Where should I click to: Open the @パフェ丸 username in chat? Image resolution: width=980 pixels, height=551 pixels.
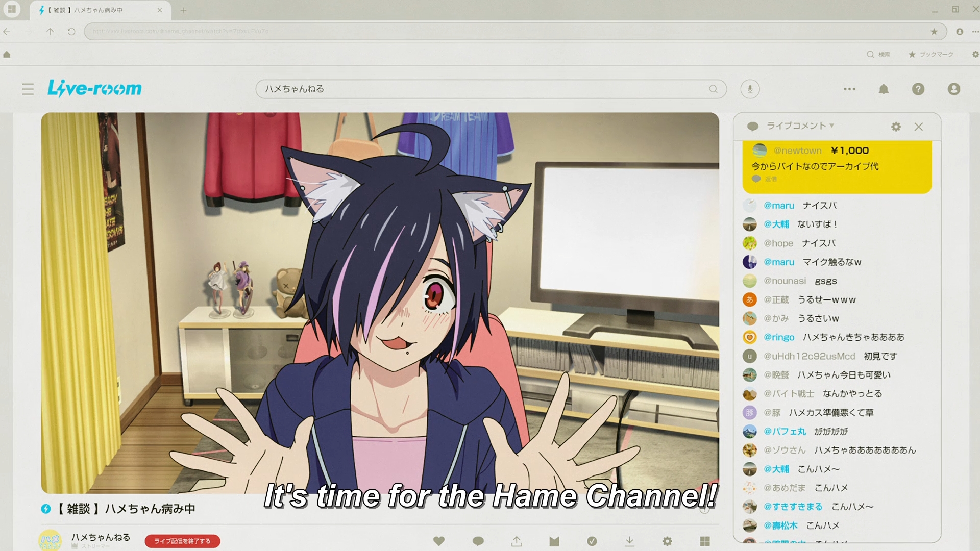click(785, 432)
